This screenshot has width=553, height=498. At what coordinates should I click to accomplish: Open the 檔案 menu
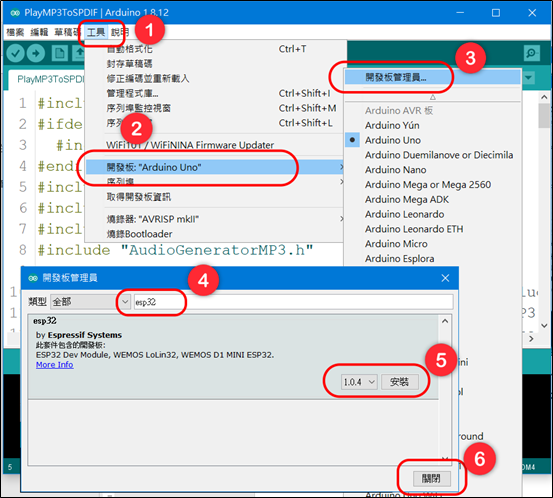(15, 32)
